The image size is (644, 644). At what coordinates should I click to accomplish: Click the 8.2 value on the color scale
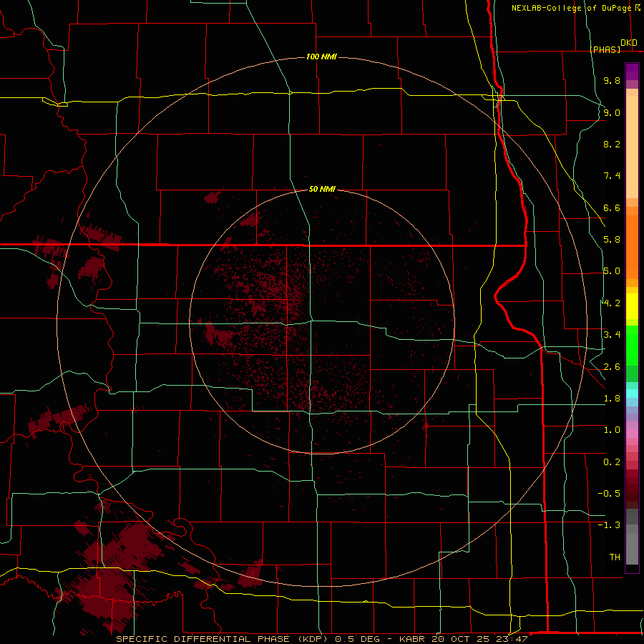click(x=612, y=144)
